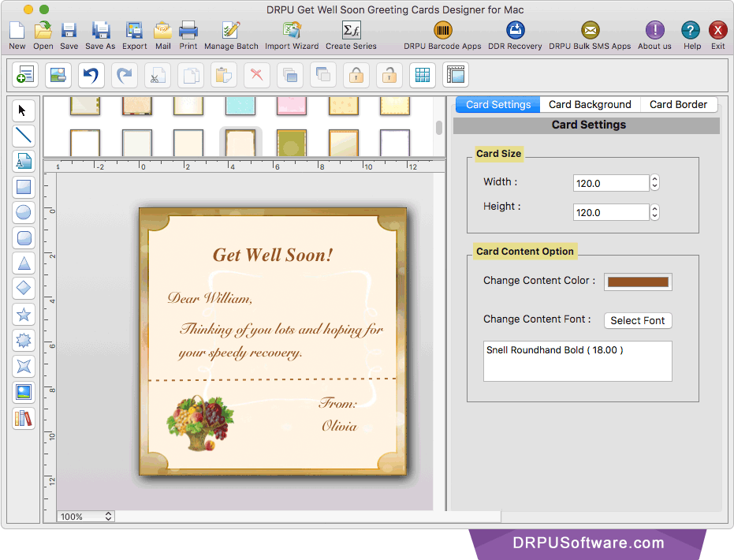Viewport: 734px width, 560px height.
Task: Select the cyan card template thumbnail
Action: (x=240, y=106)
